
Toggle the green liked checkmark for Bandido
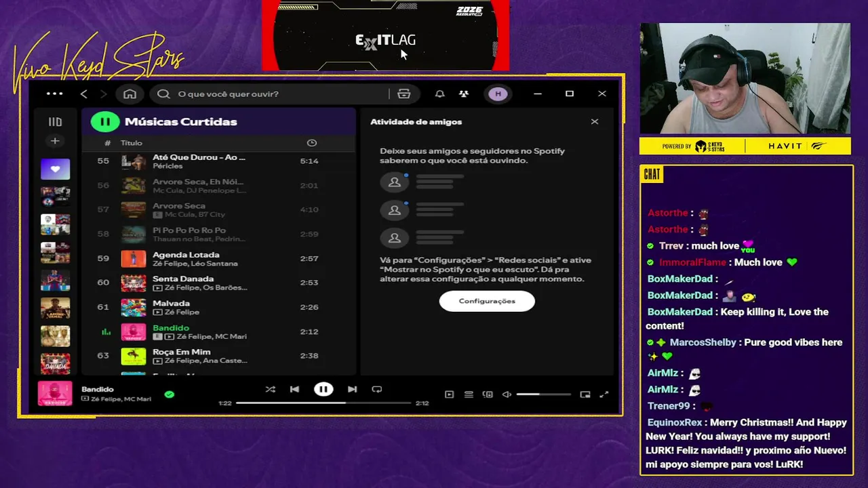170,394
